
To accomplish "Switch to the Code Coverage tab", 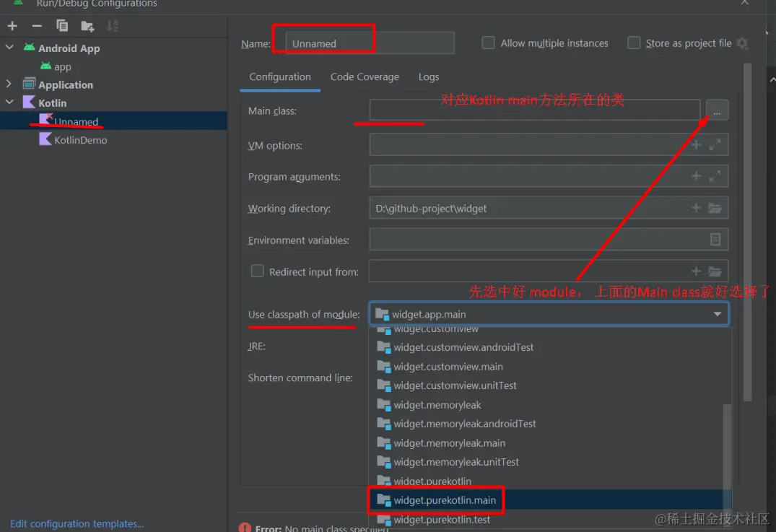I will (362, 77).
